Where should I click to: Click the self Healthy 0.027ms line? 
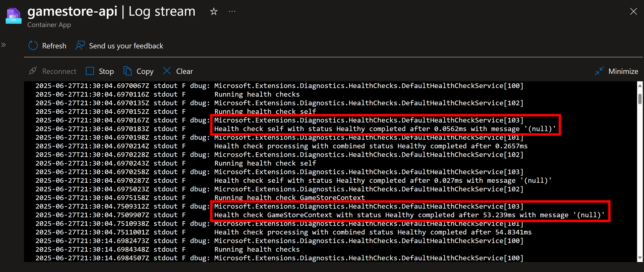(x=383, y=180)
